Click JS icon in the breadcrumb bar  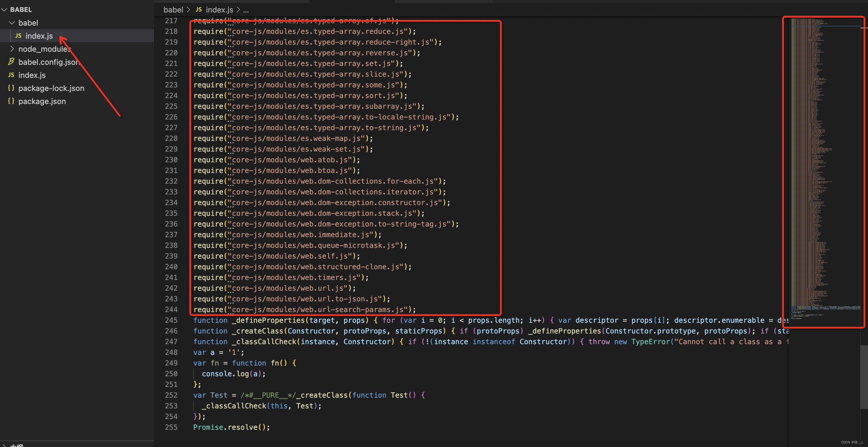click(x=199, y=10)
